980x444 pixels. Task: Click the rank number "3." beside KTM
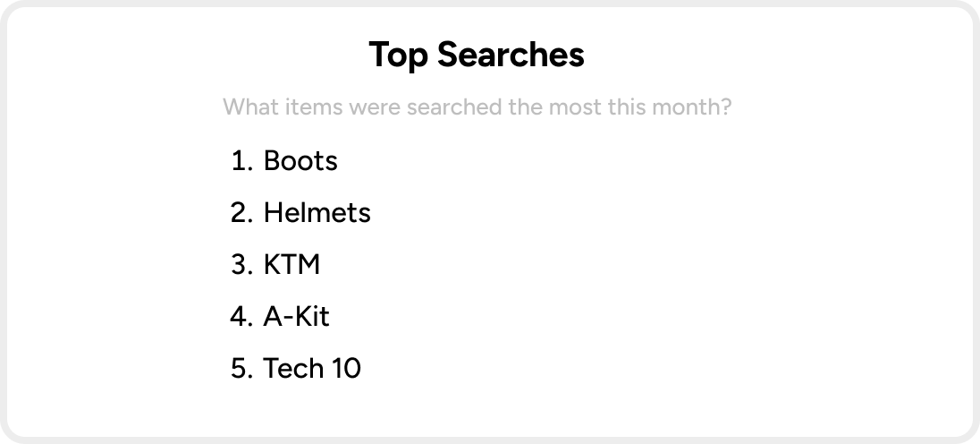242,265
